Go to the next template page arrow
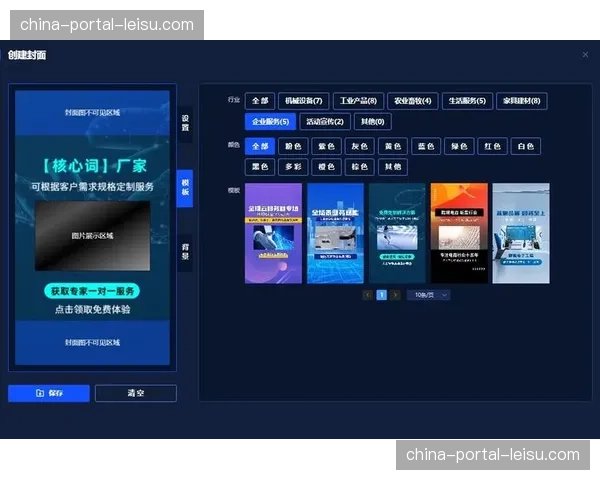 coord(396,295)
